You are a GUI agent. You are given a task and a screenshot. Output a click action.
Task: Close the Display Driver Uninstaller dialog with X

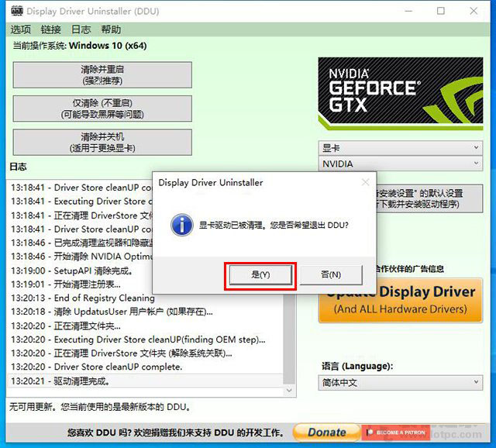(366, 183)
